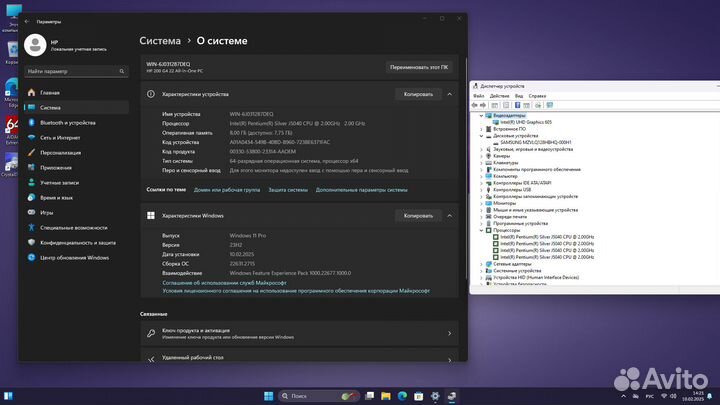The height and width of the screenshot is (405, 720).
Task: Open File Explorer from taskbar
Action: (386, 396)
